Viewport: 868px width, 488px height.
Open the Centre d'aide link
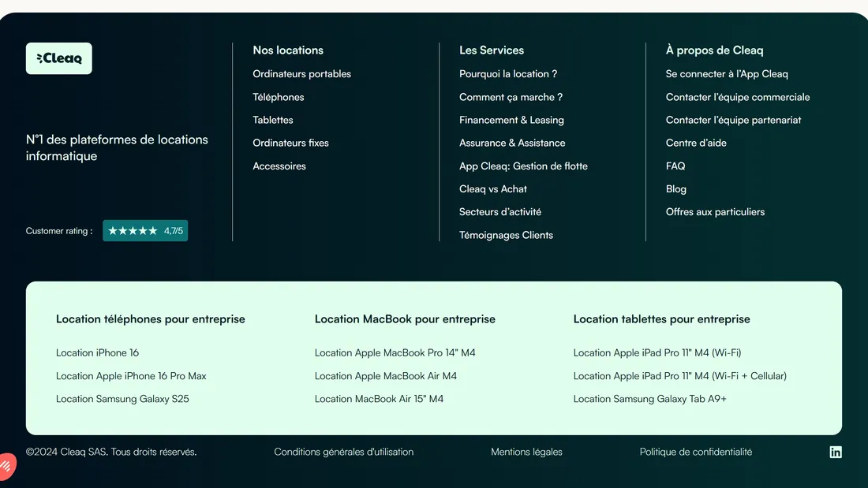[696, 143]
